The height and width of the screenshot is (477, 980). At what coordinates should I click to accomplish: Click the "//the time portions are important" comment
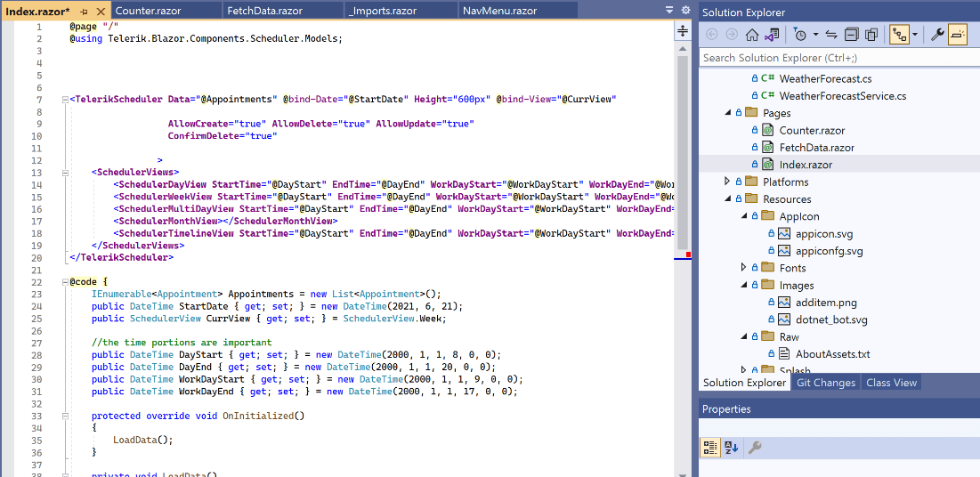pos(182,343)
